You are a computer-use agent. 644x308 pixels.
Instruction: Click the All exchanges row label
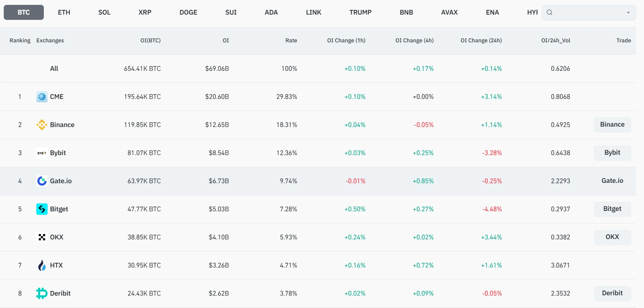tap(54, 69)
